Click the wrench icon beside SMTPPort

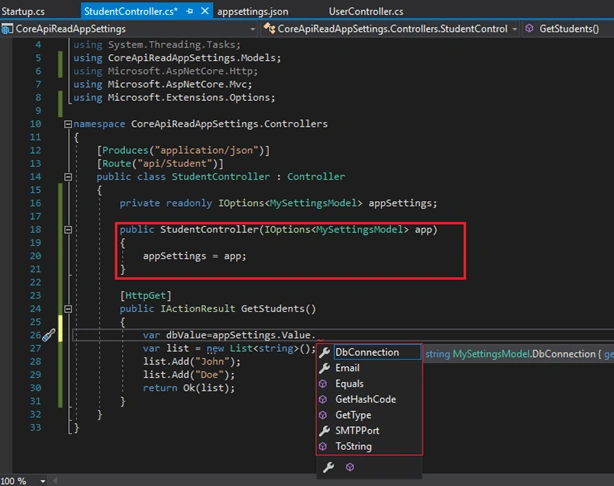tap(324, 431)
